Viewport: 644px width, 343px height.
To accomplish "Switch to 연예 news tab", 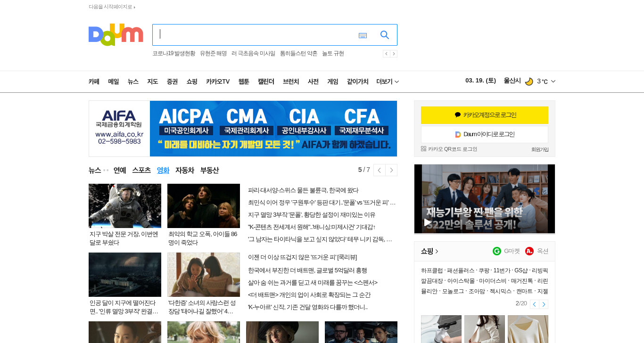I will tap(120, 170).
